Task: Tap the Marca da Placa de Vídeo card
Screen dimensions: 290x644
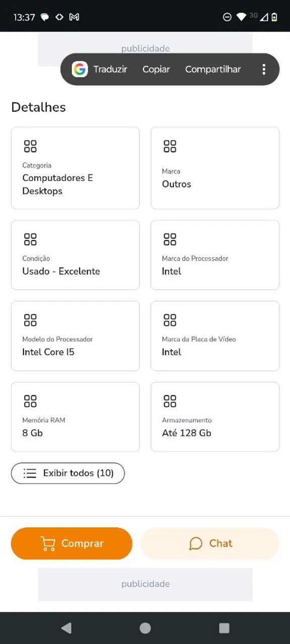Action: (215, 336)
